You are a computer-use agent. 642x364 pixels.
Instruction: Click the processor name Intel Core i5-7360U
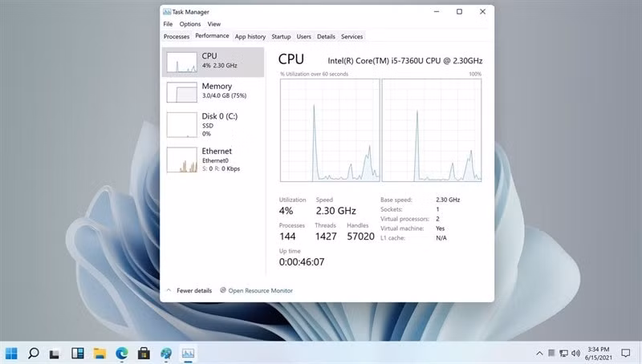pyautogui.click(x=405, y=61)
